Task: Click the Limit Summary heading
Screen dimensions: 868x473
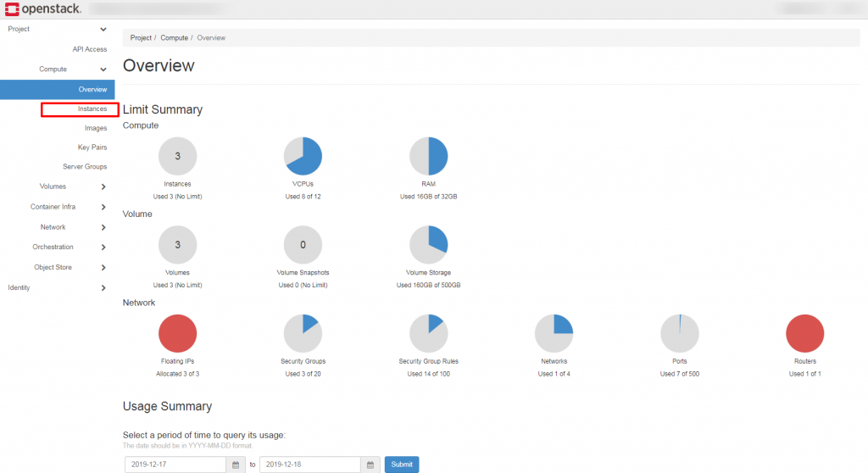Action: (163, 109)
